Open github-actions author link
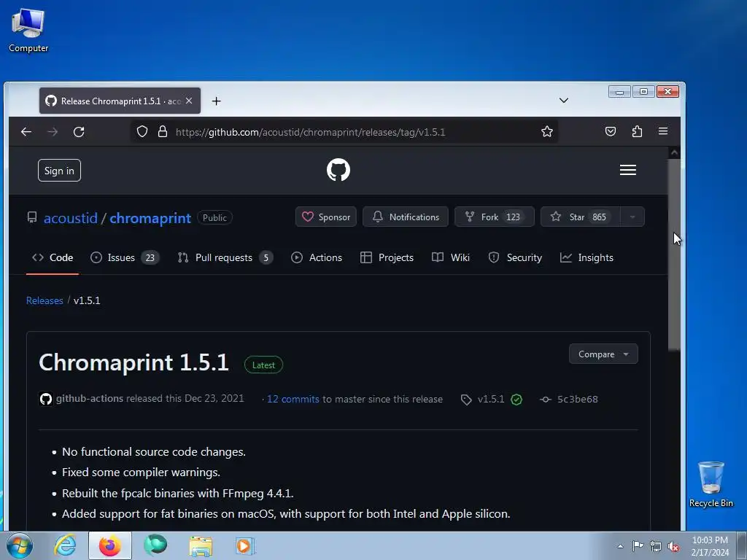This screenshot has width=747, height=560. pos(90,398)
